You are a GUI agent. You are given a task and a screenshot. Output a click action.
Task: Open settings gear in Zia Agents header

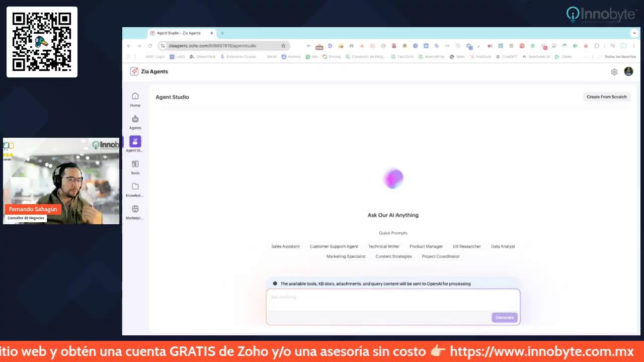(614, 72)
